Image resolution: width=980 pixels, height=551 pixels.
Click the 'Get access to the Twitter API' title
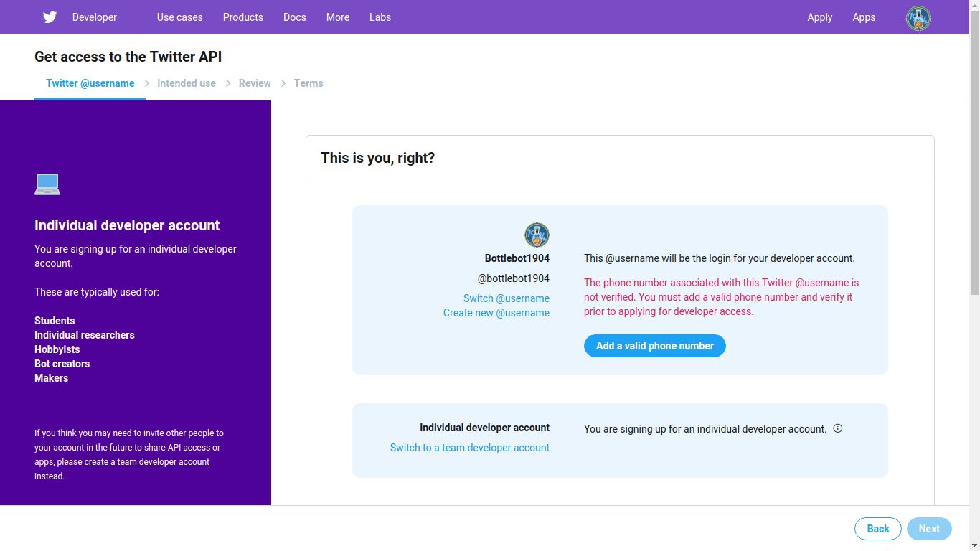[x=128, y=57]
